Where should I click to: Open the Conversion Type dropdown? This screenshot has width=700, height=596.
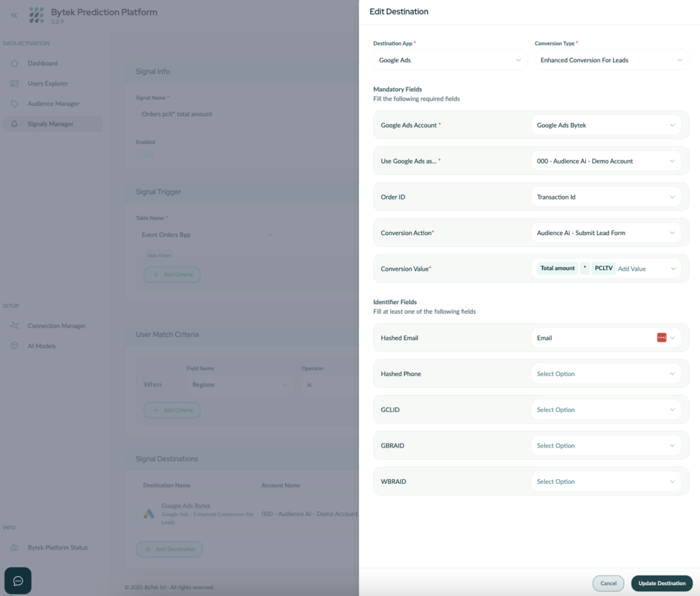tap(611, 59)
